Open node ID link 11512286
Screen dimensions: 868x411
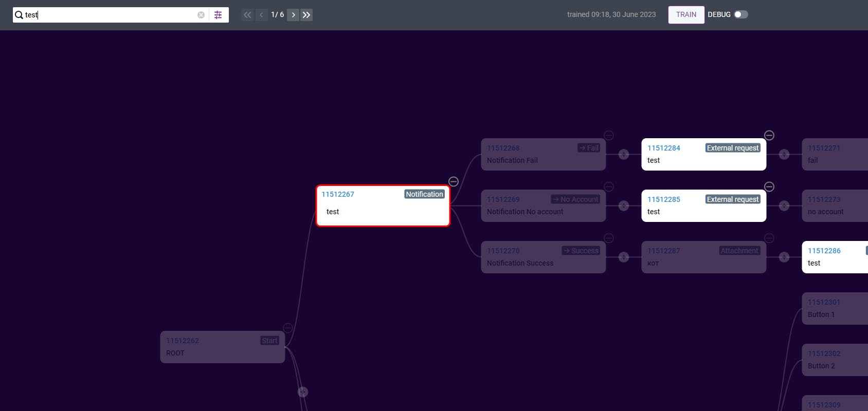pos(824,251)
